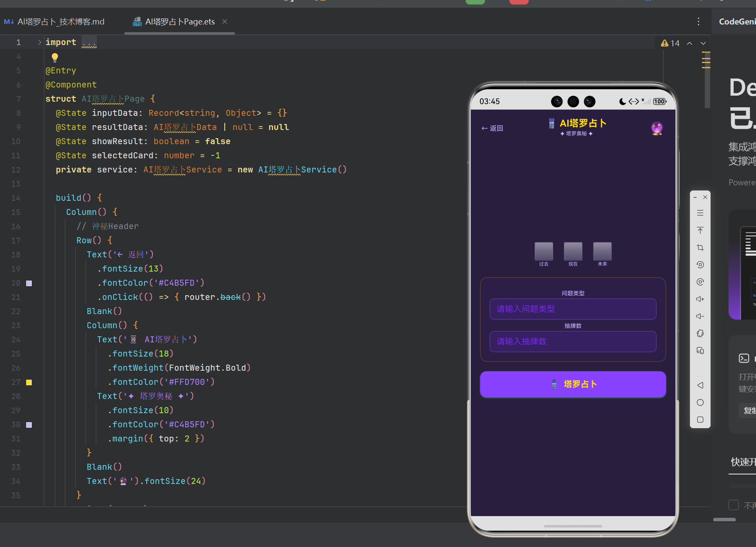Screen dimensions: 756x547
Task: Tap the emulator triangle Back navigation button
Action: (x=700, y=385)
